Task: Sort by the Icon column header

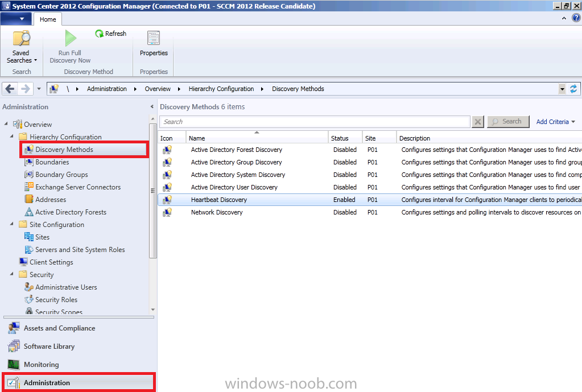Action: (172, 138)
